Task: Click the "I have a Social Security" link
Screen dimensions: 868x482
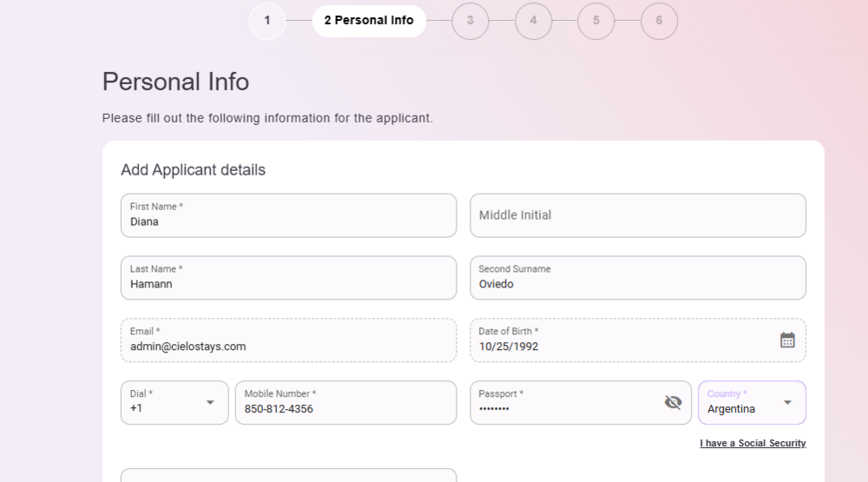Action: point(753,444)
